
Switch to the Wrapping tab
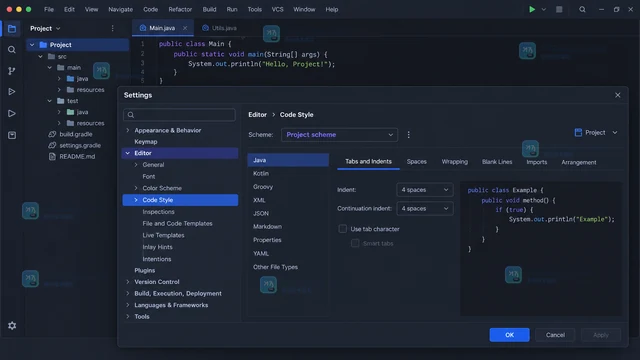(x=455, y=162)
